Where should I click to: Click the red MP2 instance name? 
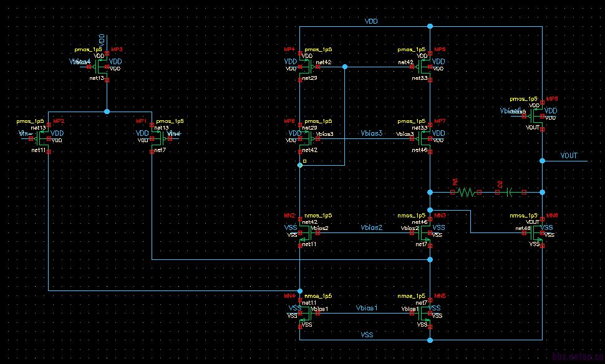58,121
